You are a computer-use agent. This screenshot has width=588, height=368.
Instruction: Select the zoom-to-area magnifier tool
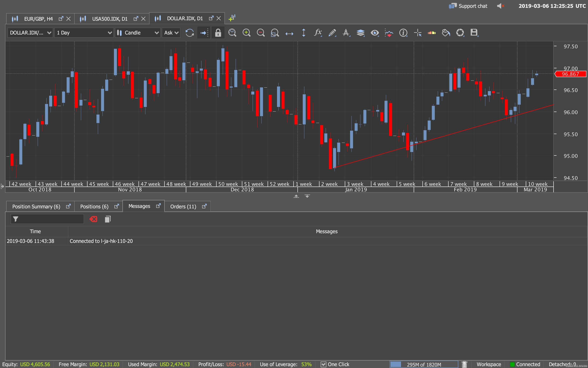pos(275,33)
